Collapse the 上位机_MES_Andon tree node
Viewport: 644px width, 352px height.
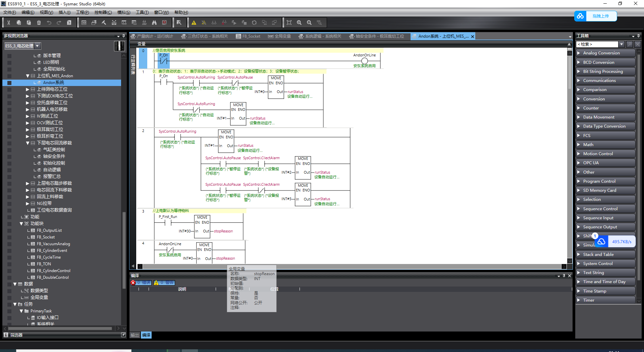(x=28, y=76)
